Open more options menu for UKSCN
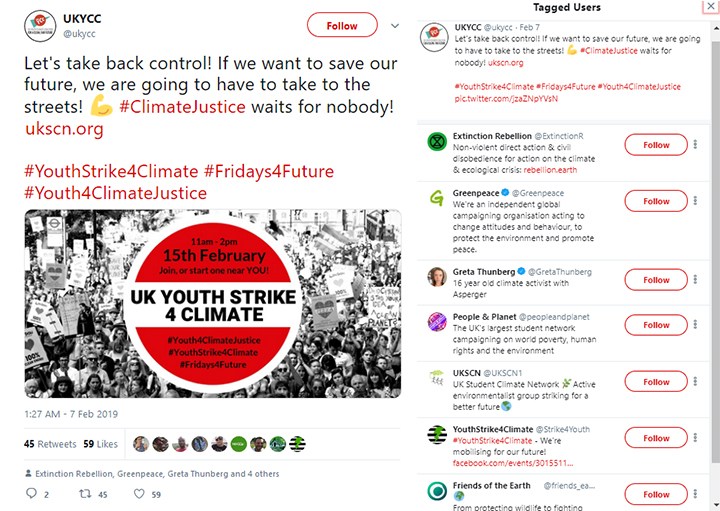This screenshot has height=511, width=720. pos(696,382)
